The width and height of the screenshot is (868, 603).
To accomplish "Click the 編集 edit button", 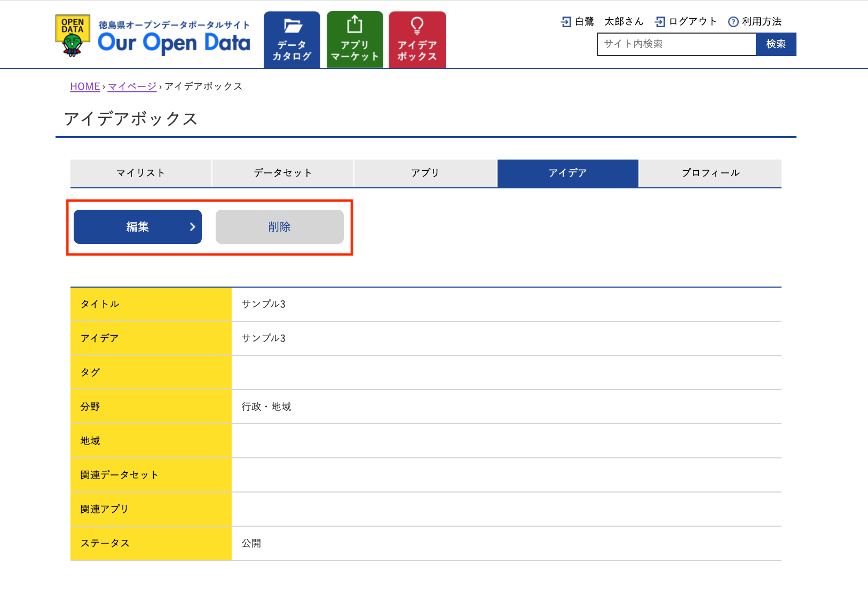I will (138, 227).
